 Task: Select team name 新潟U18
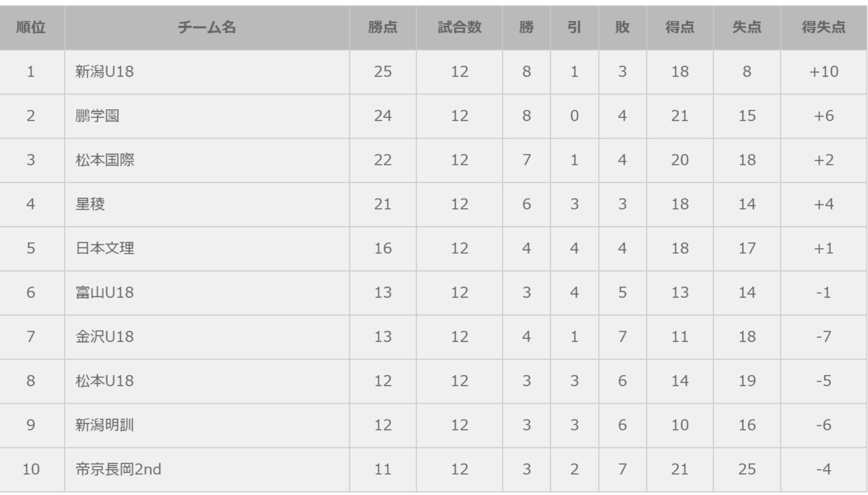(104, 71)
